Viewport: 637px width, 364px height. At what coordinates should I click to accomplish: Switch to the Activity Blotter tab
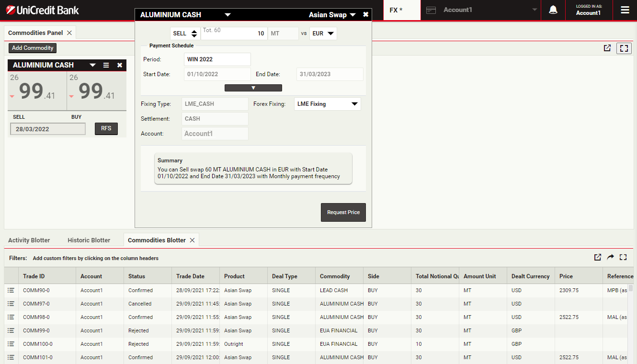pyautogui.click(x=29, y=240)
